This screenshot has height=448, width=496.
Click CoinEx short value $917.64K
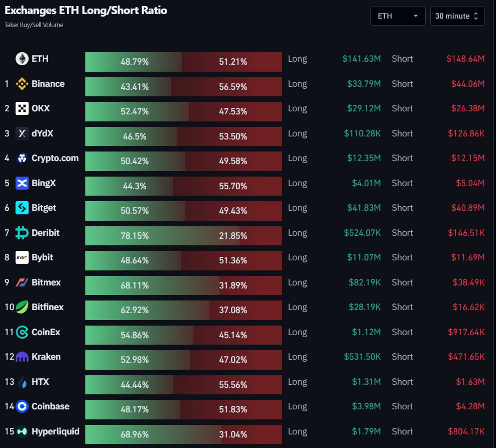466,332
